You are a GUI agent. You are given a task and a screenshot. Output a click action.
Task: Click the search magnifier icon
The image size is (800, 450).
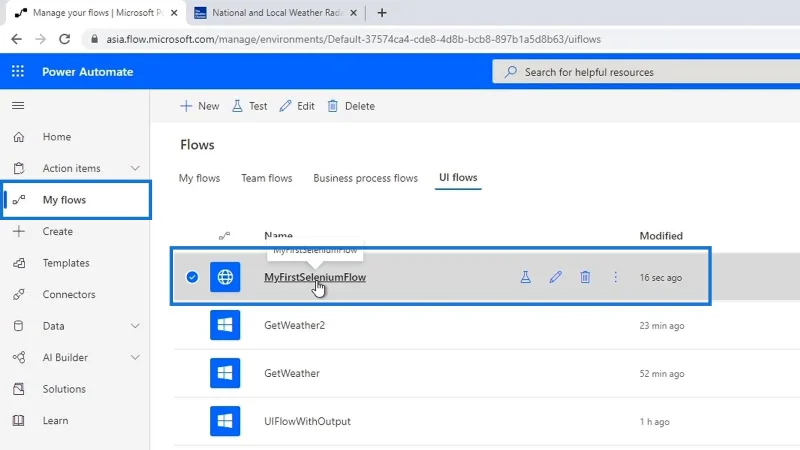pyautogui.click(x=510, y=72)
